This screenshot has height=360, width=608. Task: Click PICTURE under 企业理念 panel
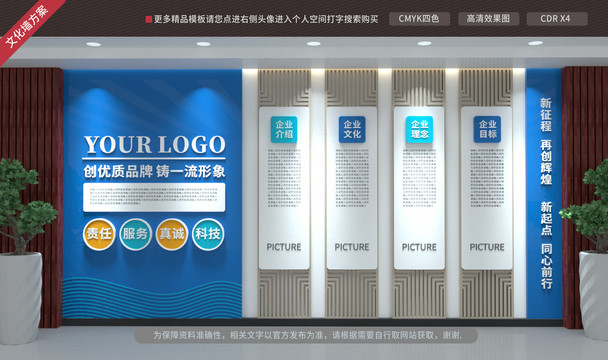[419, 247]
